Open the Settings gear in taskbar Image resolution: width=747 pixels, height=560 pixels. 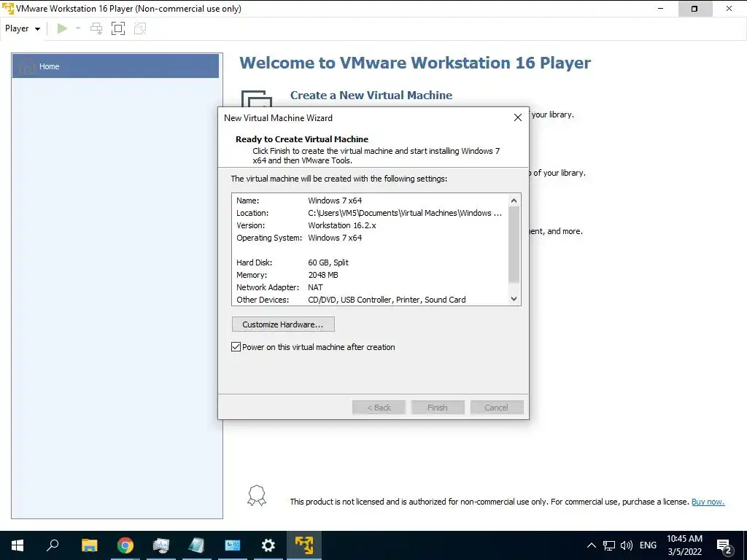pyautogui.click(x=268, y=545)
